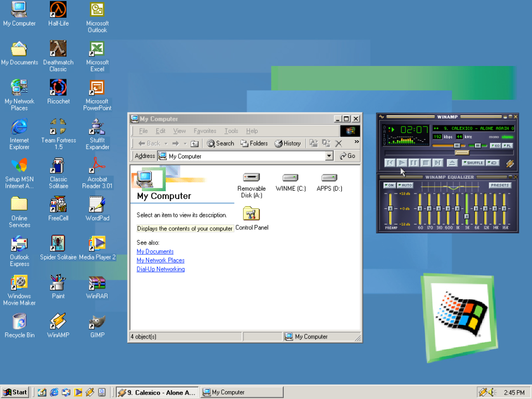Adjust the 3K equalizer band slider
Viewport: 532px width, 399px height.
pyautogui.click(x=467, y=217)
